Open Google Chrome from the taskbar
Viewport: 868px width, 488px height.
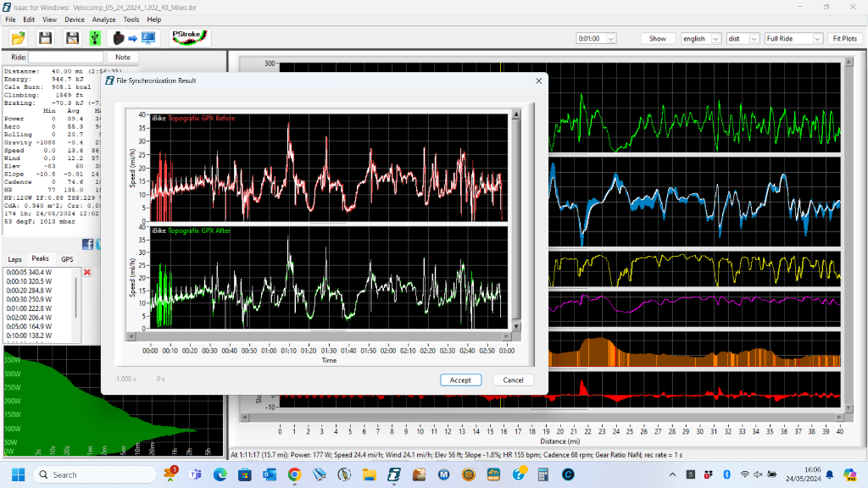tap(294, 474)
